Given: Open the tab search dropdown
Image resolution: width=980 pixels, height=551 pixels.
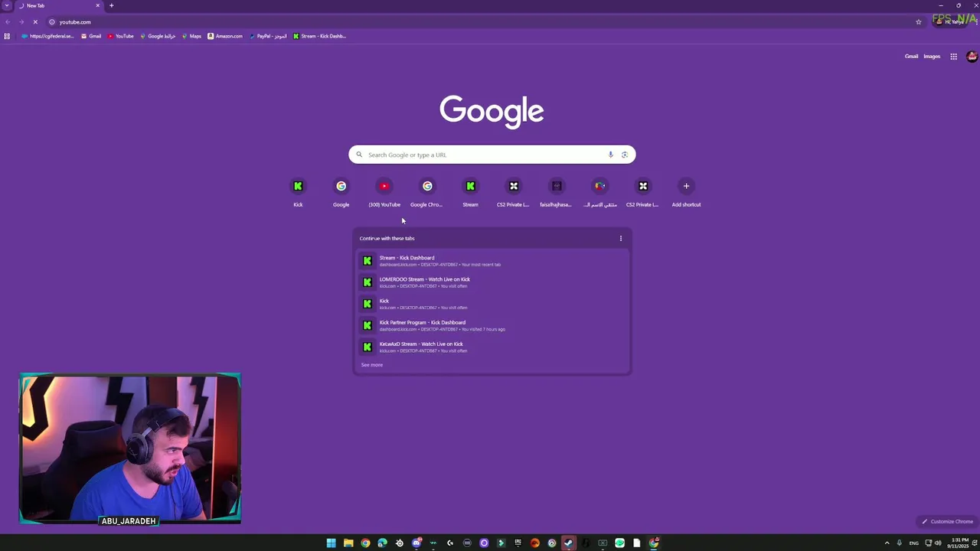Looking at the screenshot, I should pos(7,5).
